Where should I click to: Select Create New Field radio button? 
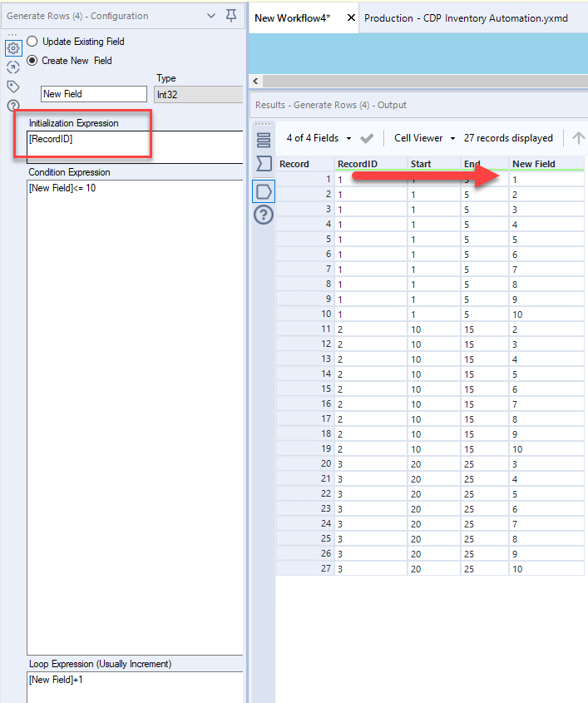pos(32,61)
